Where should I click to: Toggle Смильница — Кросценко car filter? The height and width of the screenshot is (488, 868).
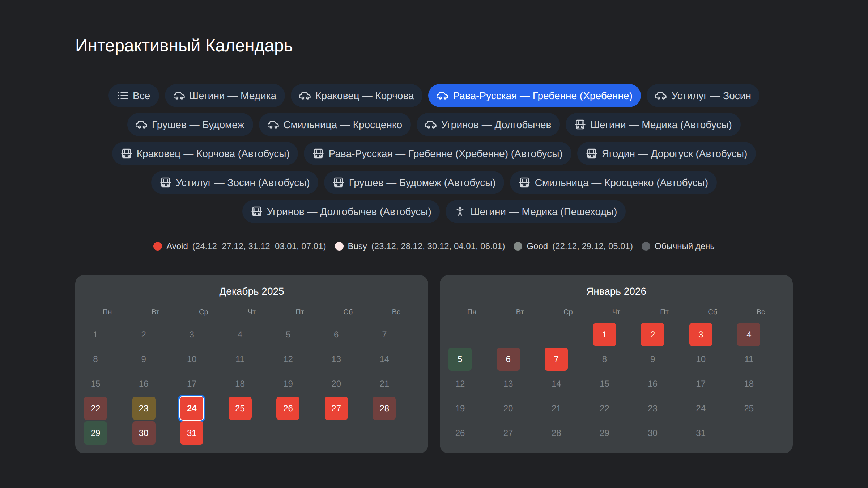coord(335,125)
